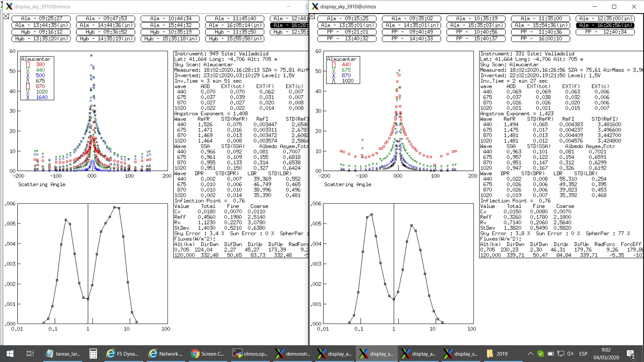Select Hyb - 10:35:19 scan

[170, 32]
